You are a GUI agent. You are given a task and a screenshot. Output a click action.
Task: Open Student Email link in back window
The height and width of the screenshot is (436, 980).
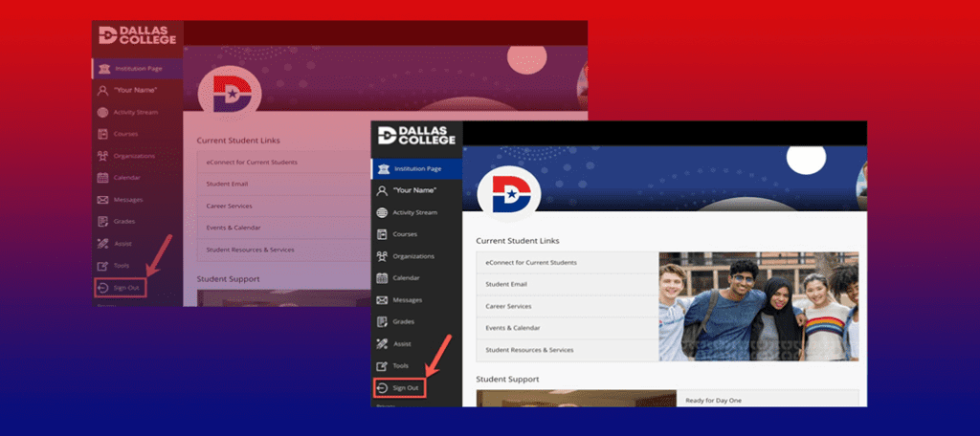coord(227,184)
